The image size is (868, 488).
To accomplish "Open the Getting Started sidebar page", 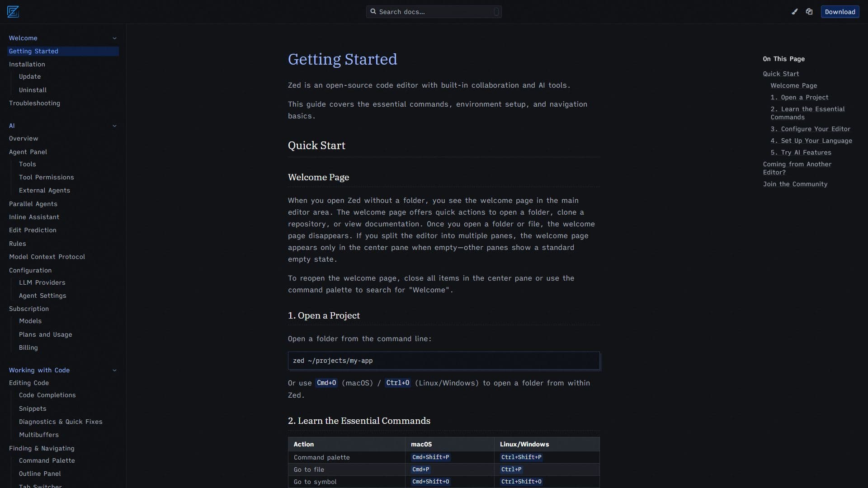I will 63,51.
